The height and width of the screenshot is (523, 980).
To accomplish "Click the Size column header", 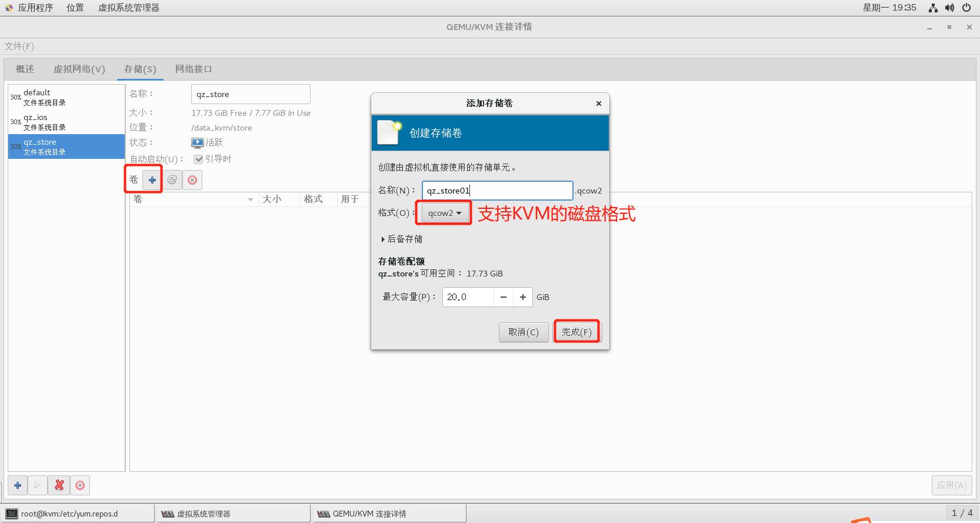I will pyautogui.click(x=279, y=199).
